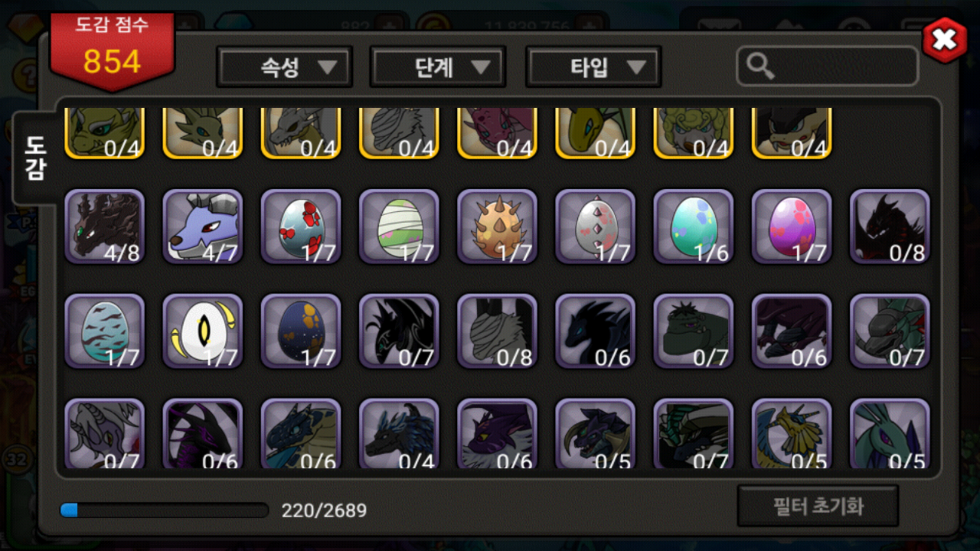Tap the magnifying glass search icon

tap(760, 66)
